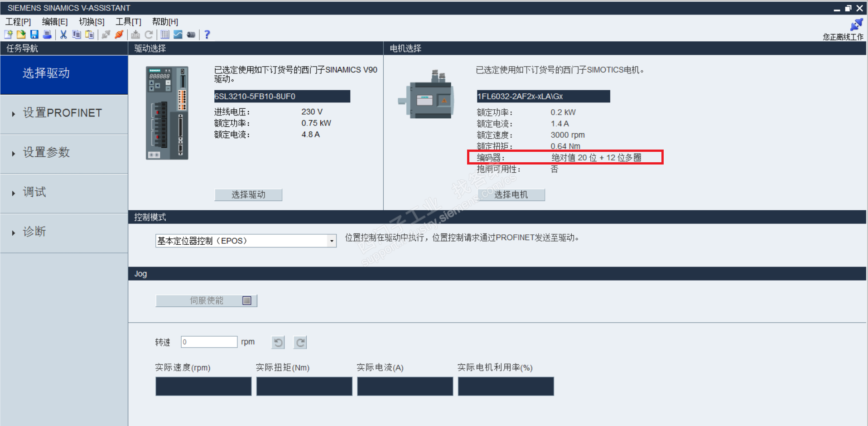Click the motor rated current 1.4 A
Image resolution: width=868 pixels, height=426 pixels.
560,124
